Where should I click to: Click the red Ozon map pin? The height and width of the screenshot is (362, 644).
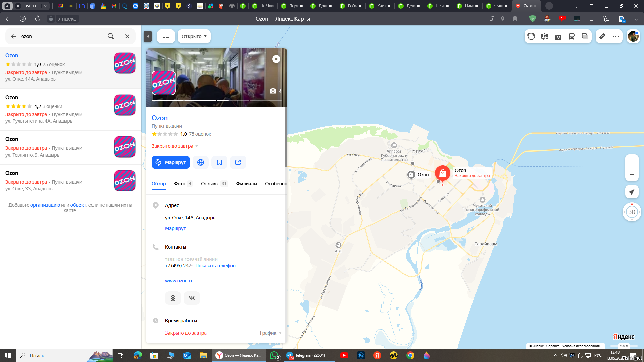[443, 173]
